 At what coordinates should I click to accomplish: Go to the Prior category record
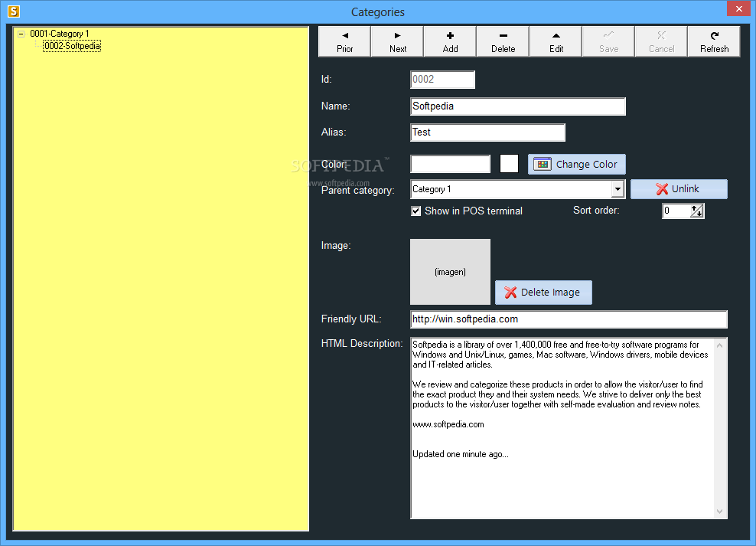tap(344, 42)
